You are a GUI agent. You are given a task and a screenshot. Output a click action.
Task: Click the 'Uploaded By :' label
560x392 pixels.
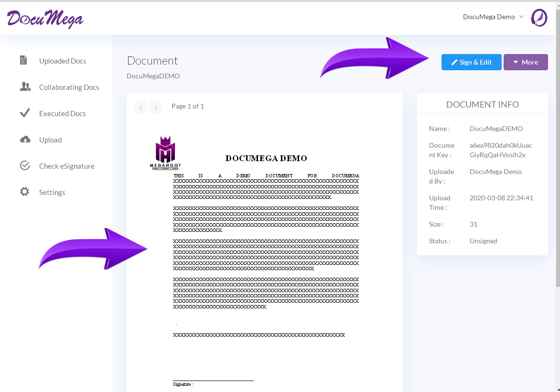(x=442, y=176)
